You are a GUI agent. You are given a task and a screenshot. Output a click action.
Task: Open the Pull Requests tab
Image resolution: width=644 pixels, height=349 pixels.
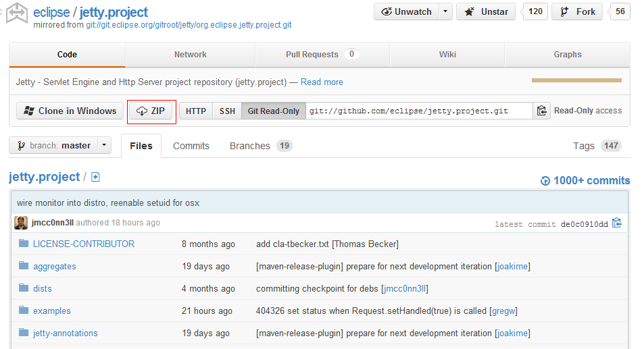(322, 55)
